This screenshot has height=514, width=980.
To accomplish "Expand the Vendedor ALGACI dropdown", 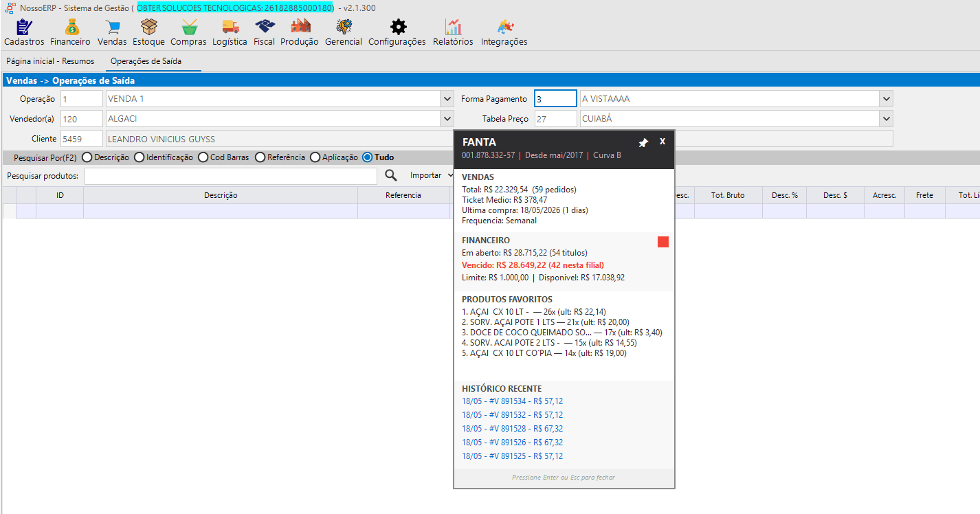I will tap(447, 119).
